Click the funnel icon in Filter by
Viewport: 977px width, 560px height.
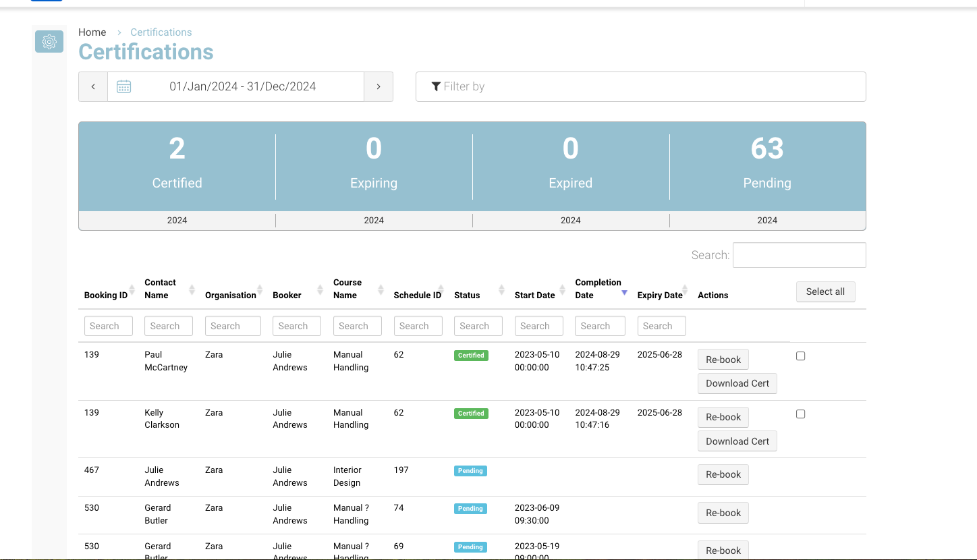436,86
